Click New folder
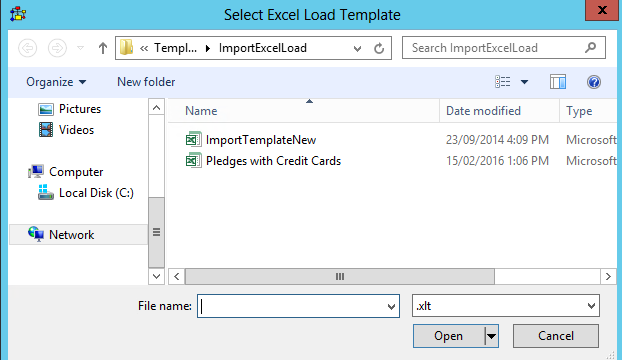Screen dimensions: 622x360 146,82
